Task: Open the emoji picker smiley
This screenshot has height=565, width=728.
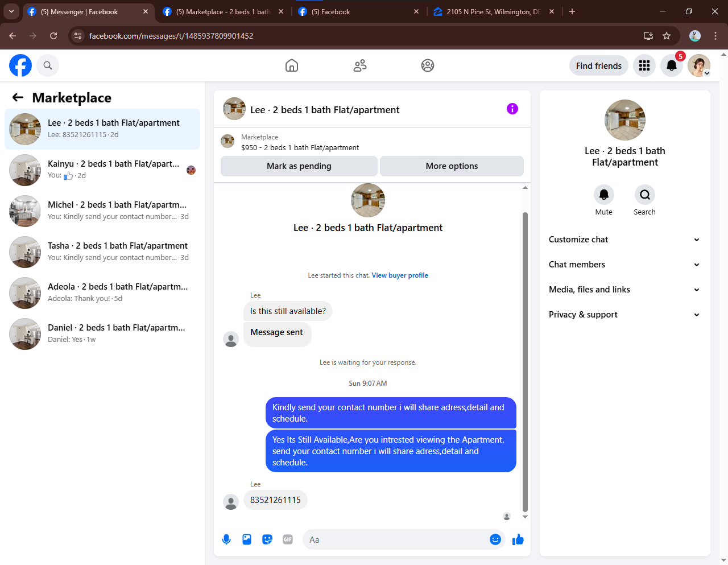Action: (x=495, y=539)
